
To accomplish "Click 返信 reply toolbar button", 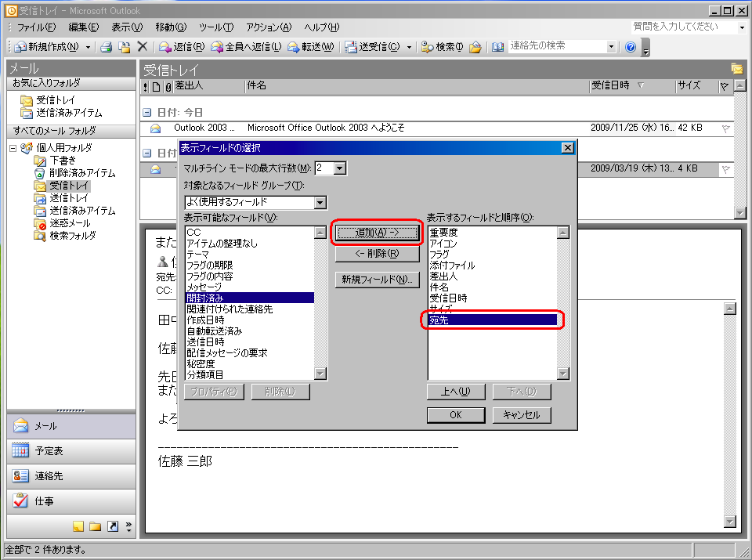I will [x=182, y=46].
